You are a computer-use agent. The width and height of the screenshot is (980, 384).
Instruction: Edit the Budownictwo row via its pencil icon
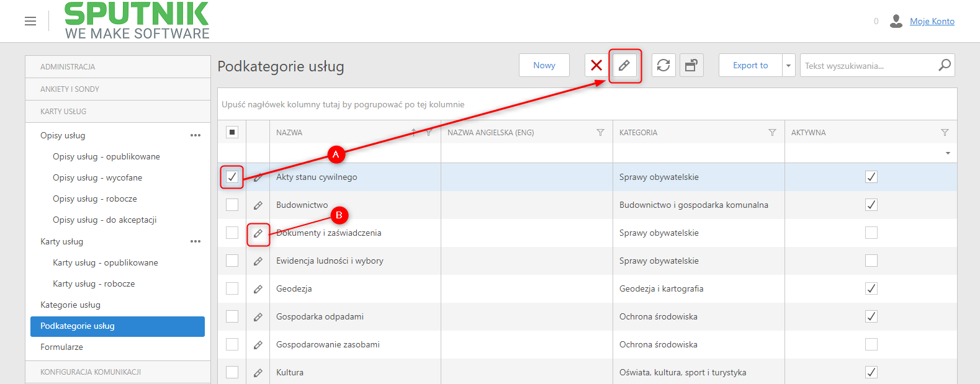[258, 205]
